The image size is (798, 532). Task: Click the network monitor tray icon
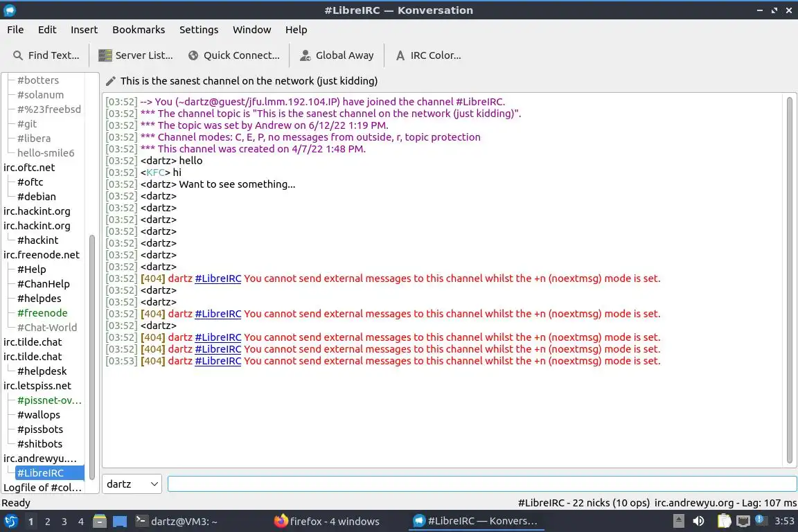tap(743, 522)
